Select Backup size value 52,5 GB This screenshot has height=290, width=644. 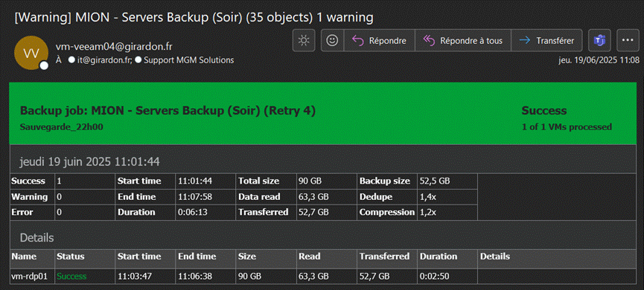(435, 181)
